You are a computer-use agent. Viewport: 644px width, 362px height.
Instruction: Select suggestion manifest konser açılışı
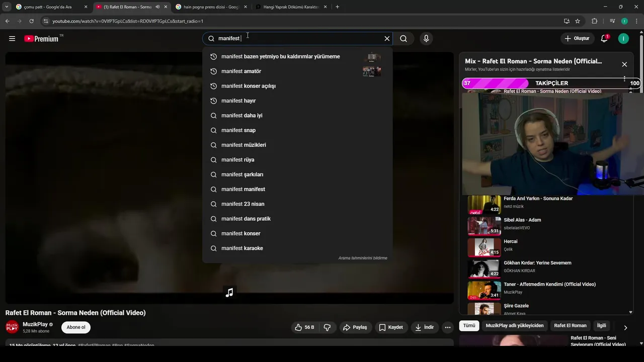[297, 86]
